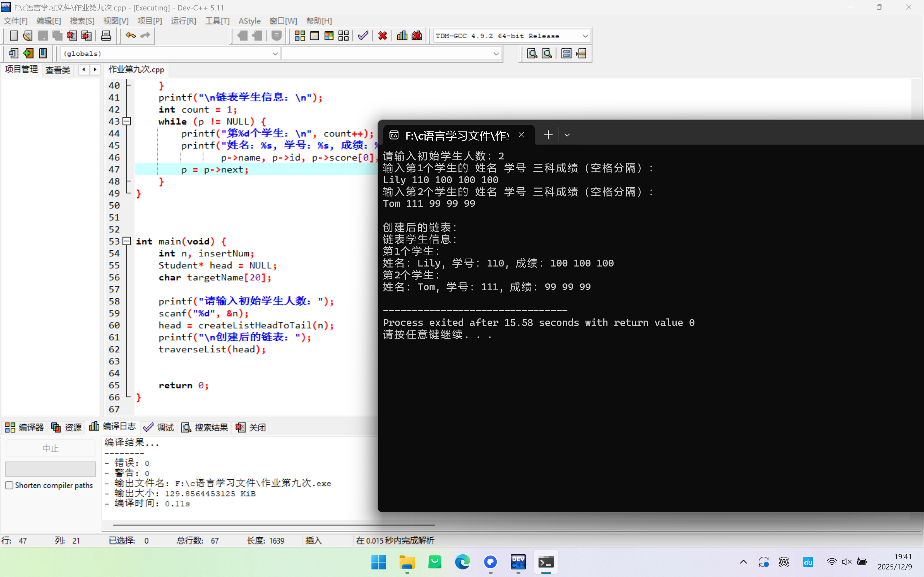Image resolution: width=924 pixels, height=577 pixels.
Task: Start debugging with the checkmark icon
Action: click(x=363, y=36)
